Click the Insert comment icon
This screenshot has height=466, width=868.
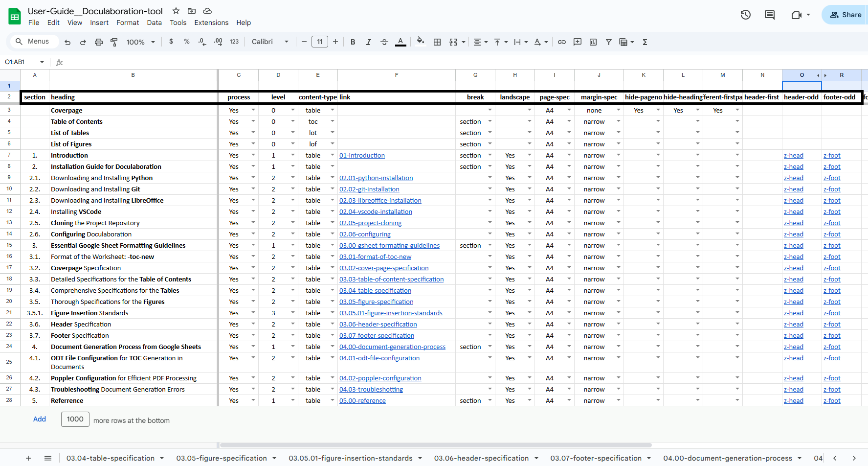point(578,42)
